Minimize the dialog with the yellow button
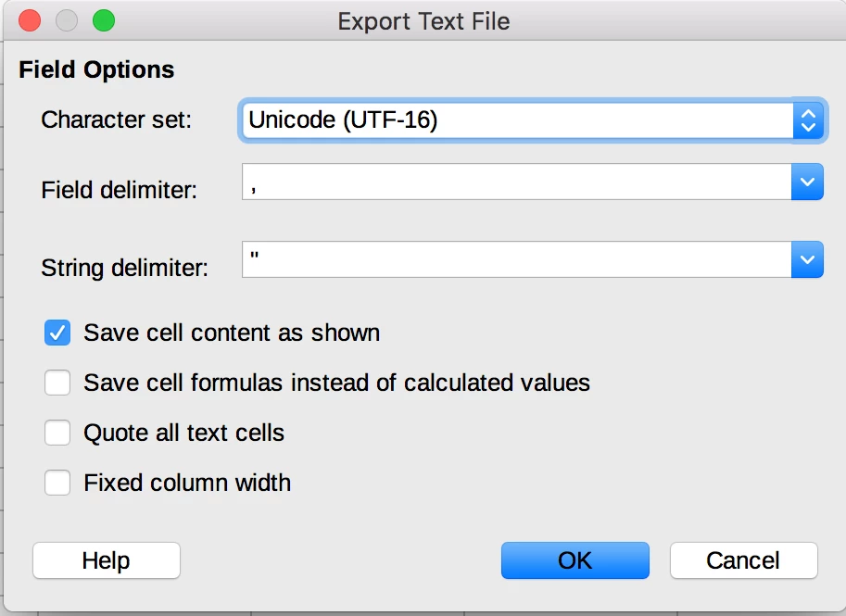Viewport: 846px width, 616px height. [x=67, y=20]
